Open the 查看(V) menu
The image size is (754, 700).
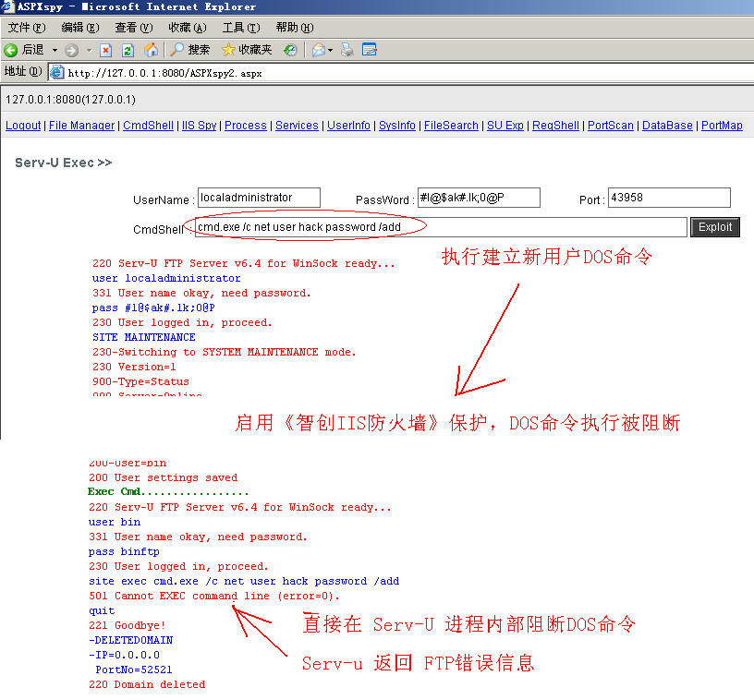[x=134, y=28]
